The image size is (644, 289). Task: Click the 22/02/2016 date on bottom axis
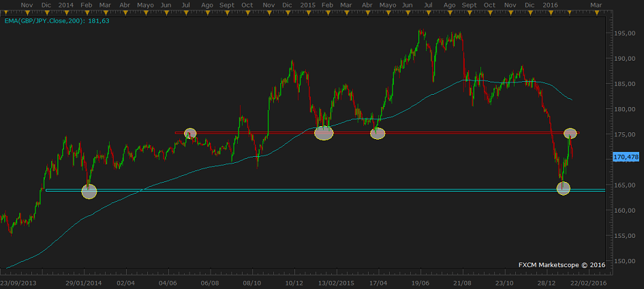(589, 282)
